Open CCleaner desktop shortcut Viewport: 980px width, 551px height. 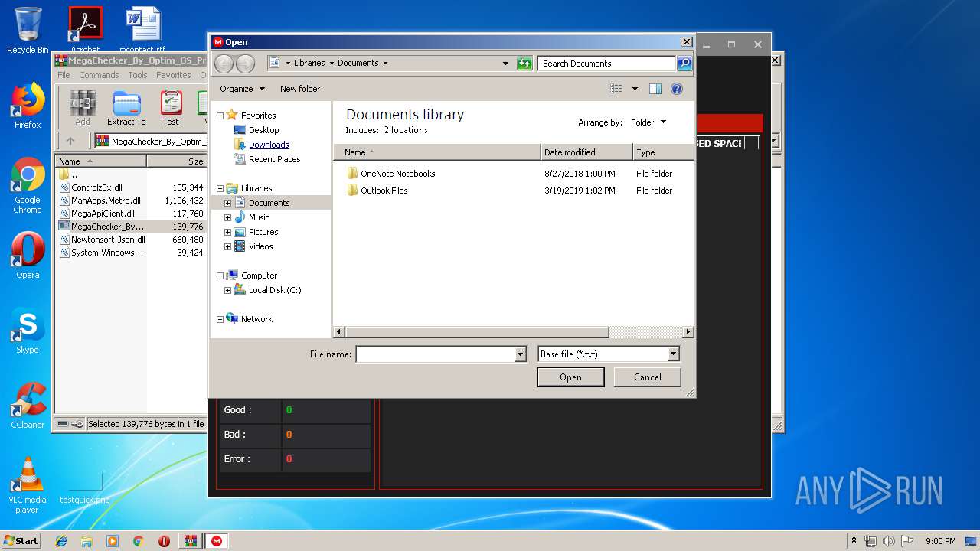[28, 406]
